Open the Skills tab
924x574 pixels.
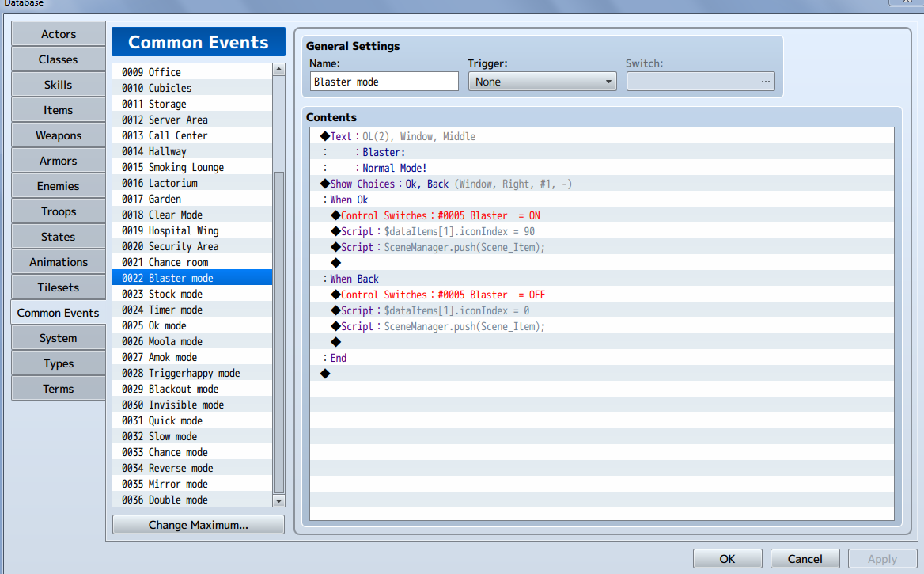tap(59, 85)
